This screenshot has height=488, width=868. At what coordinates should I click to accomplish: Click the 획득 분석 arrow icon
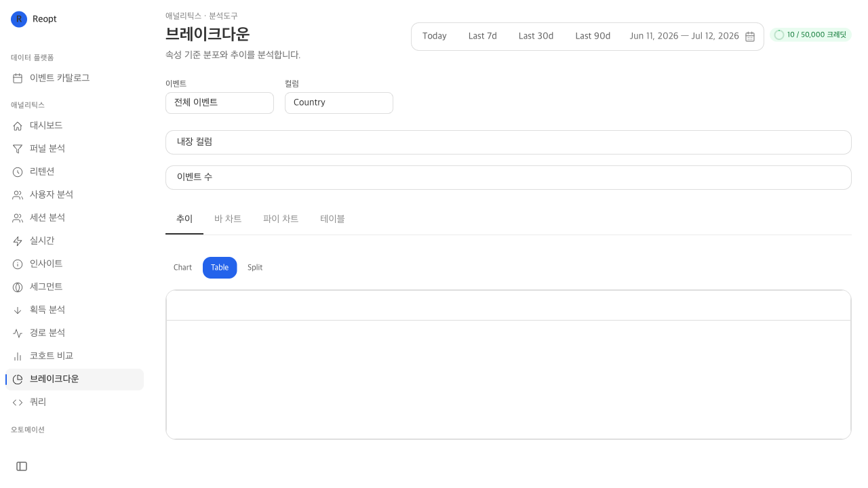18,310
